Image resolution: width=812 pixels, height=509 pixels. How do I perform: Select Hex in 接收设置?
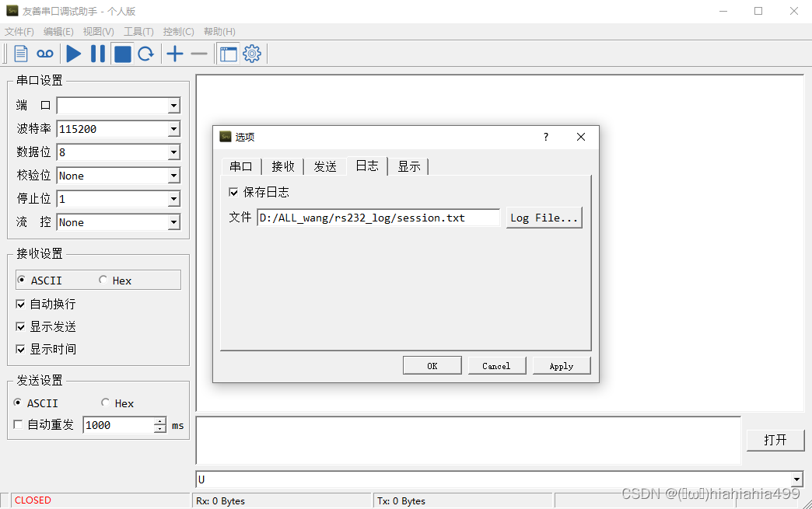103,280
